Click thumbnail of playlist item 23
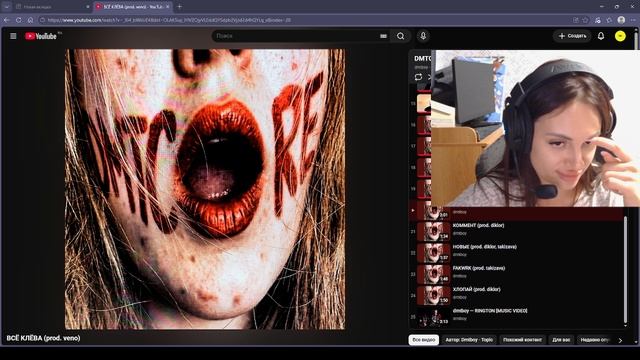 coord(433,274)
